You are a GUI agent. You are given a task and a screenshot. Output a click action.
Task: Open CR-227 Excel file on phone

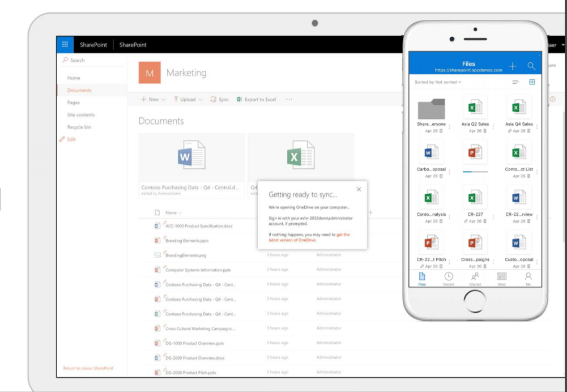tap(475, 198)
